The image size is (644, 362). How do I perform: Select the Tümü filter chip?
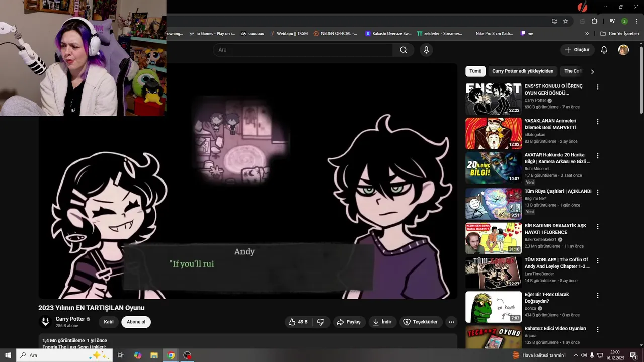tap(475, 71)
